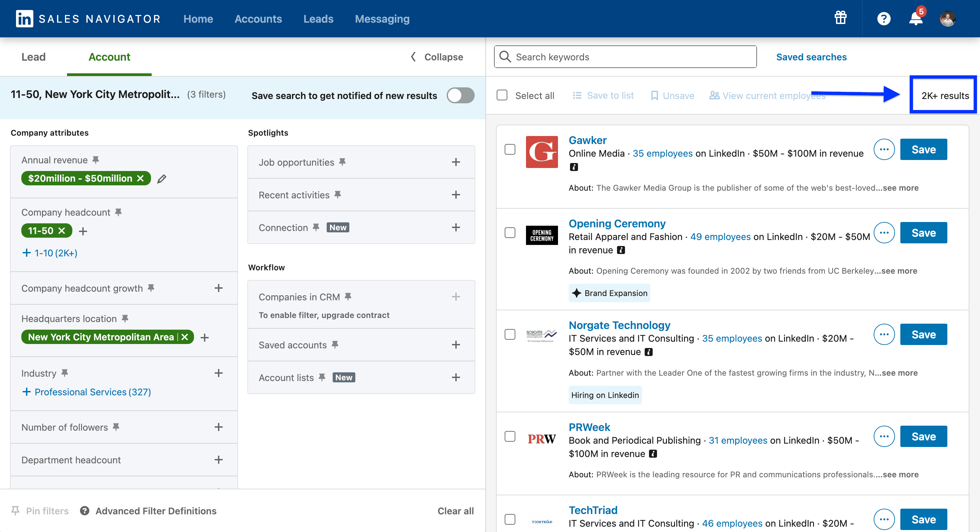
Task: Open the Saved searches link
Action: [x=811, y=57]
